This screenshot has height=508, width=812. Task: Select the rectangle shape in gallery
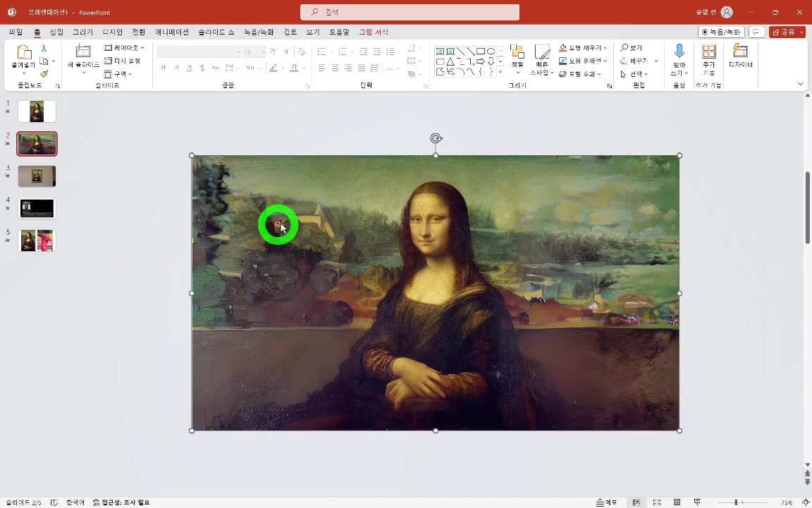(481, 52)
